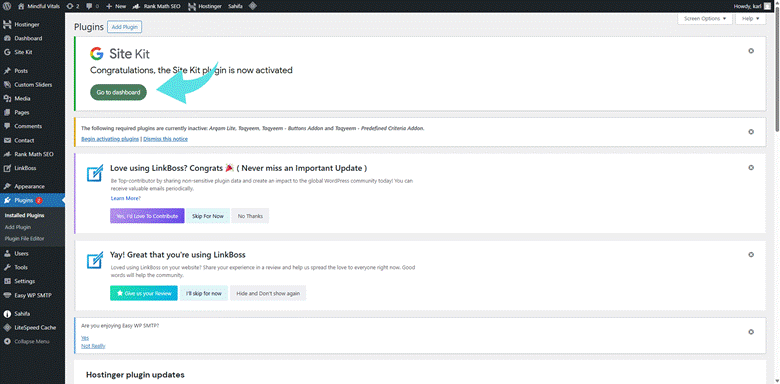This screenshot has width=780, height=384.
Task: Open Appearance in the sidebar
Action: 32,187
